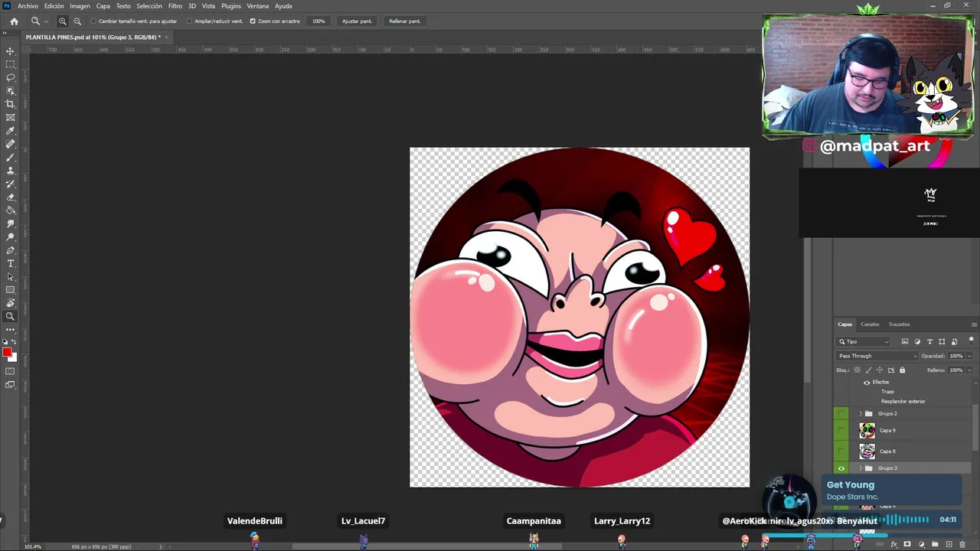The width and height of the screenshot is (980, 551).
Task: Show the Capa 9 layer visibility
Action: pos(841,430)
